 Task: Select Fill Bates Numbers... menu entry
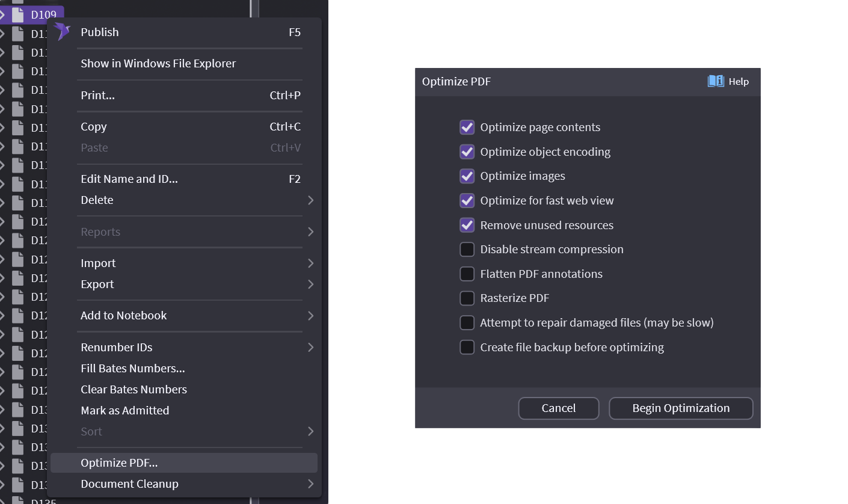point(132,368)
